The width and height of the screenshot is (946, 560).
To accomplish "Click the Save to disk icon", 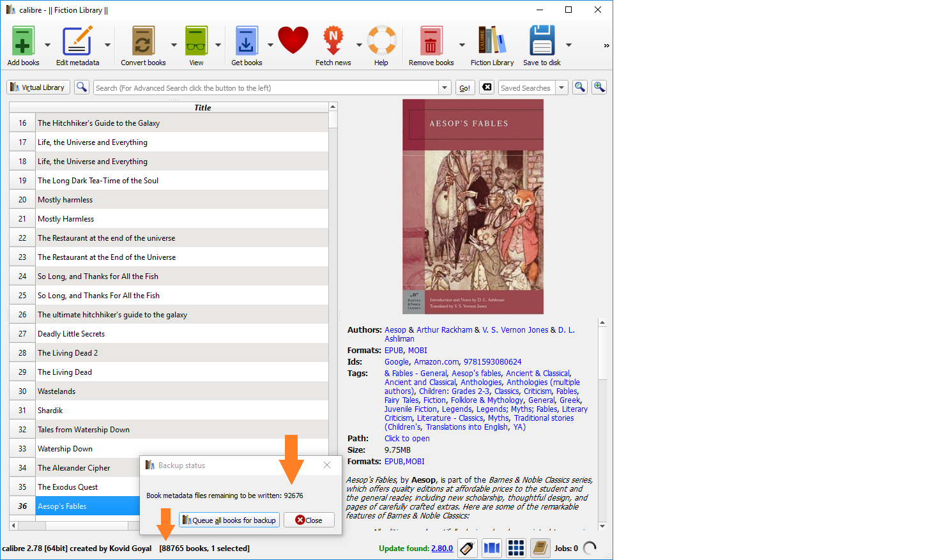I will pos(542,41).
